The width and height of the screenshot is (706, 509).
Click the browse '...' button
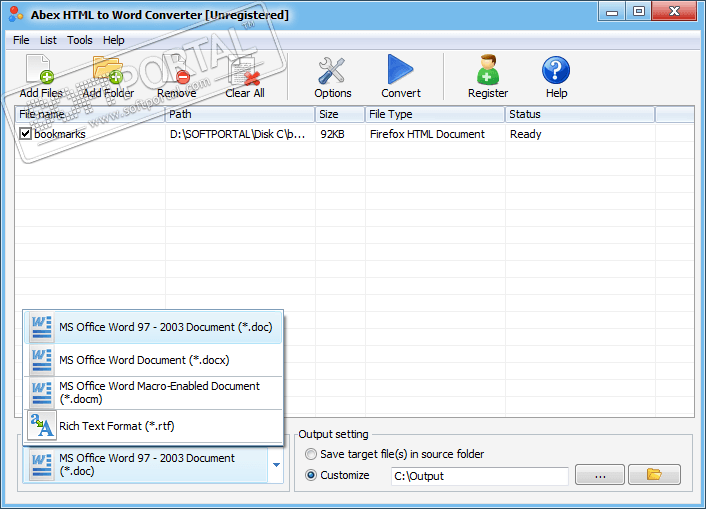[600, 475]
